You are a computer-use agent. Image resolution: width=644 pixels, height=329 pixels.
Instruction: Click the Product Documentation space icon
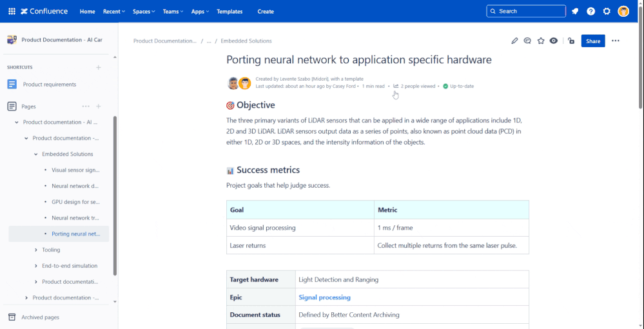(12, 40)
